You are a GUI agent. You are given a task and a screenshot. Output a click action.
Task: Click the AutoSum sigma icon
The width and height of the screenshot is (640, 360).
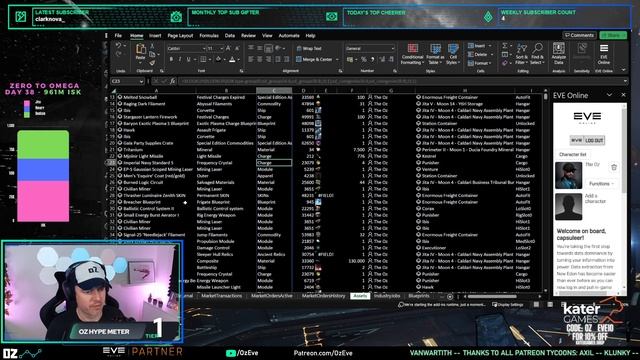coord(505,46)
